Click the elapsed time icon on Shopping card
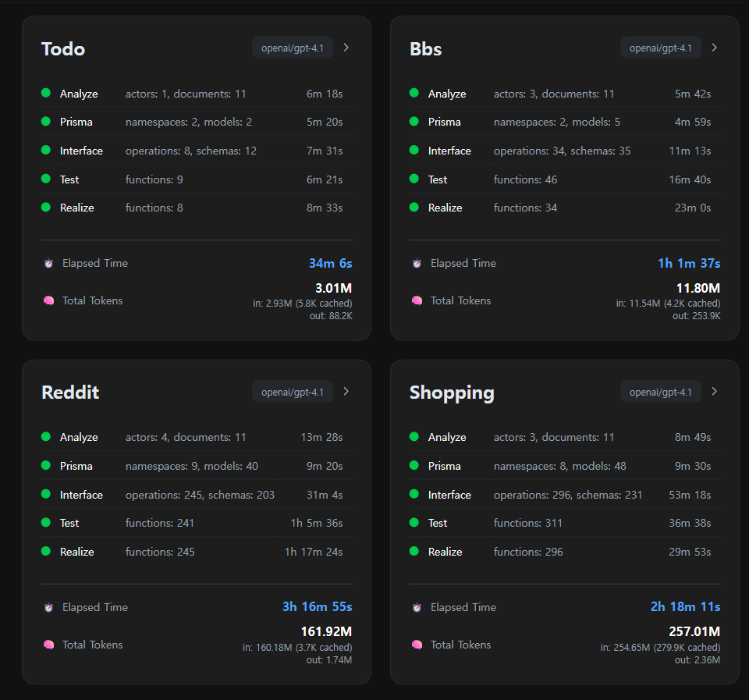Image resolution: width=749 pixels, height=700 pixels. pos(417,607)
